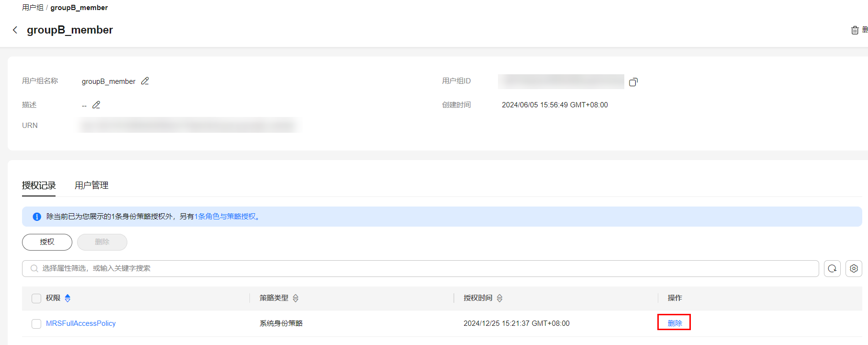This screenshot has width=868, height=345.
Task: Check the MRSFullAccessPolicy row checkbox
Action: pos(36,324)
